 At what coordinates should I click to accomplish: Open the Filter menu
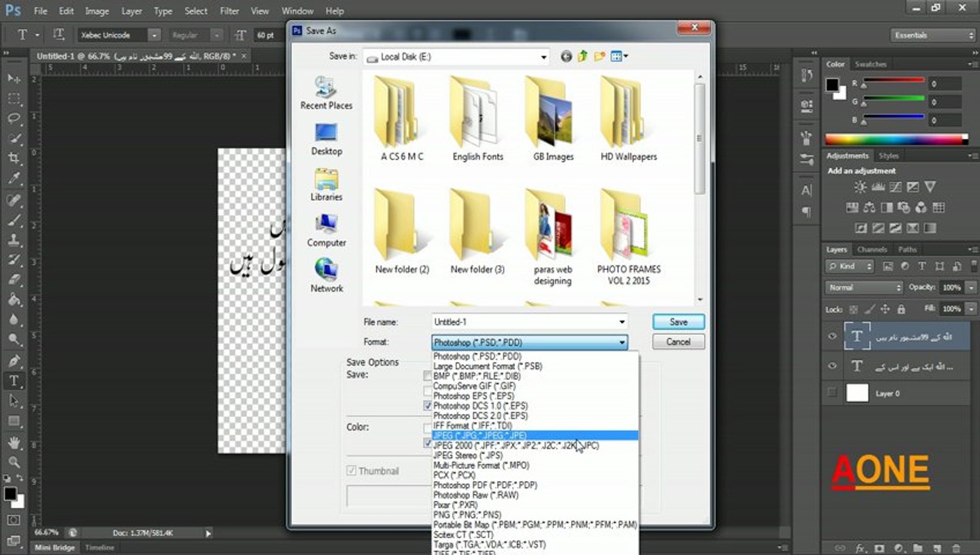click(x=229, y=12)
